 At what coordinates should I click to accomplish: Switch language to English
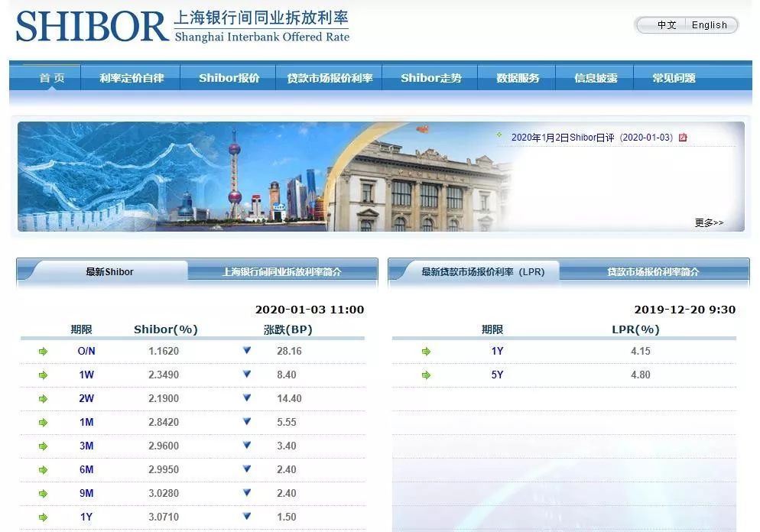(709, 25)
